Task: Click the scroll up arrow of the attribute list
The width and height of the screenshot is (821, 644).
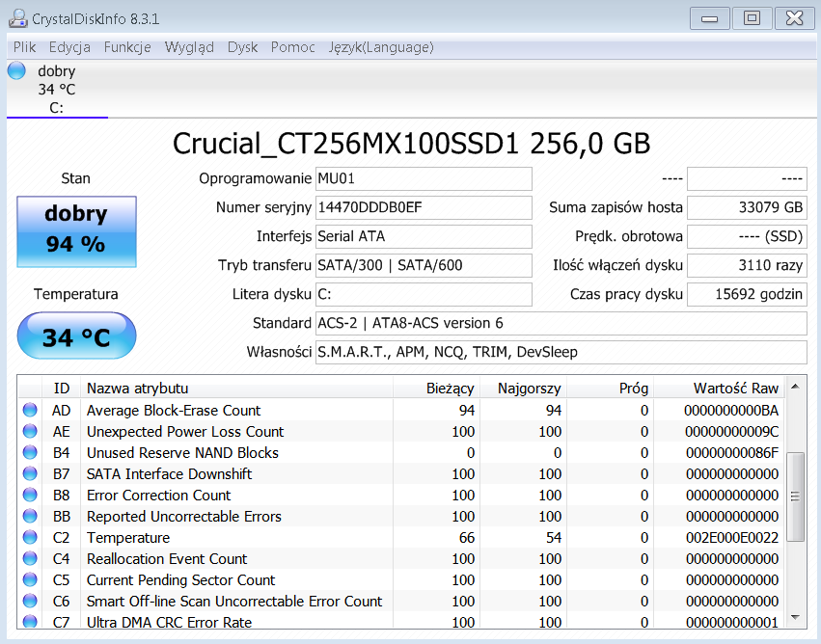Action: pyautogui.click(x=795, y=387)
